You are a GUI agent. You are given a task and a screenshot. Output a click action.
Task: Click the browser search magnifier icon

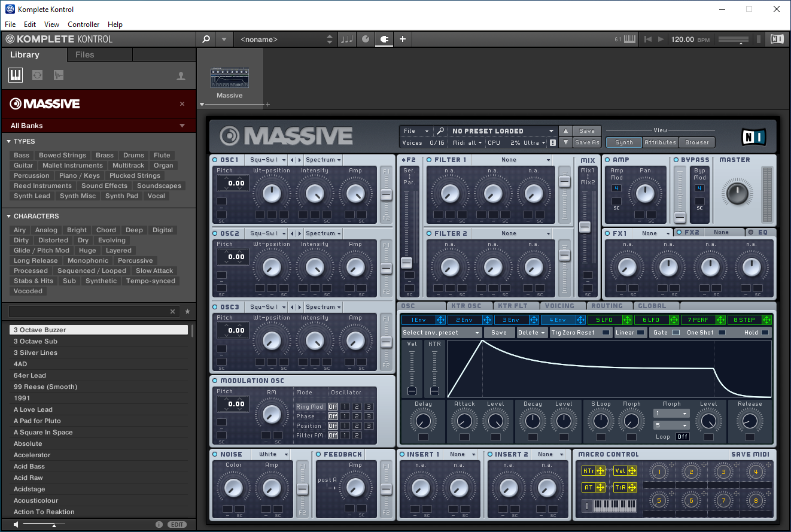coord(206,39)
